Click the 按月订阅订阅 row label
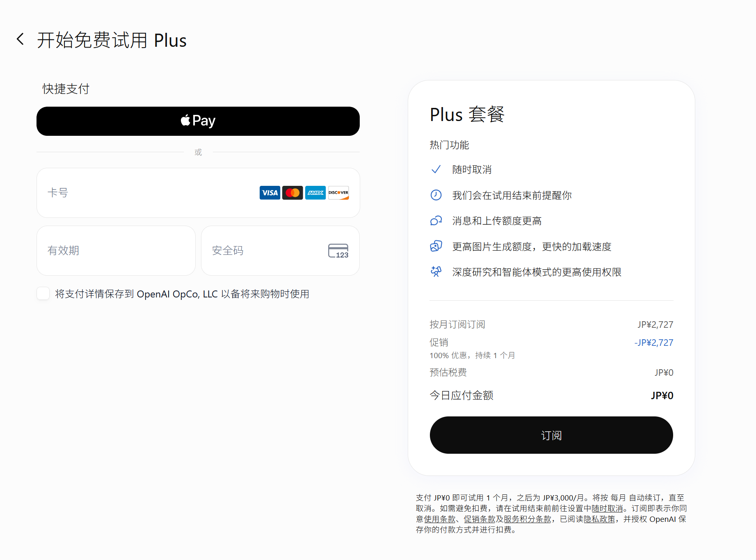This screenshot has width=756, height=560. [x=457, y=325]
